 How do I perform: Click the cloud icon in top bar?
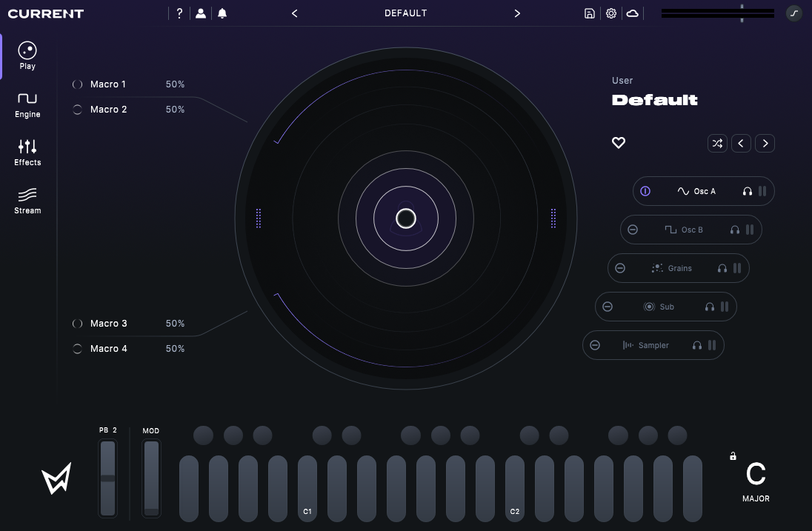(633, 13)
